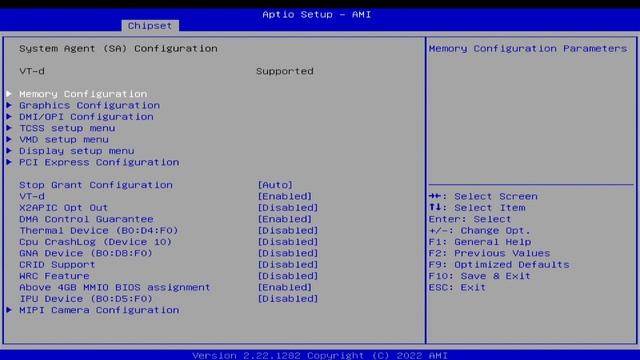The image size is (640, 360).
Task: Select X2APIC Opt Out label
Action: (x=64, y=208)
